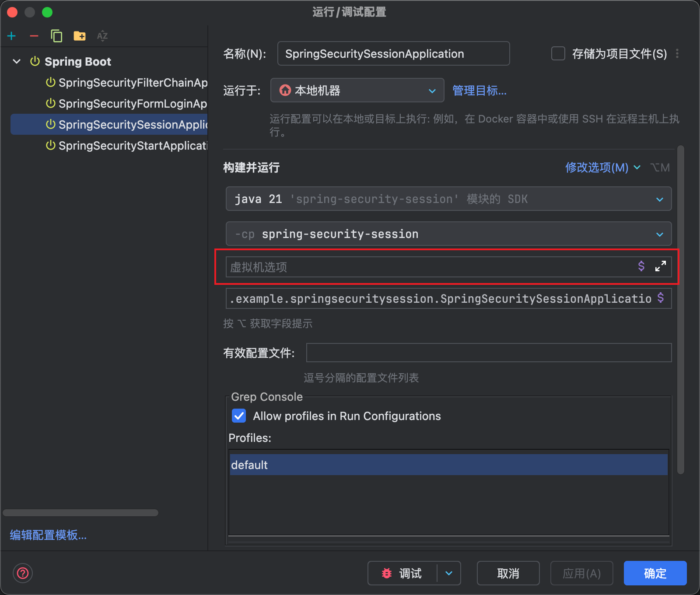
Task: Click the 确定 OK button
Action: point(654,573)
